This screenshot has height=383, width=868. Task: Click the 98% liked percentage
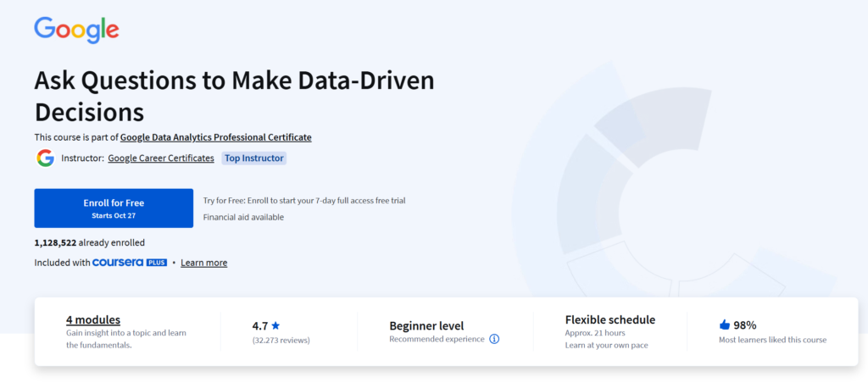coord(745,325)
